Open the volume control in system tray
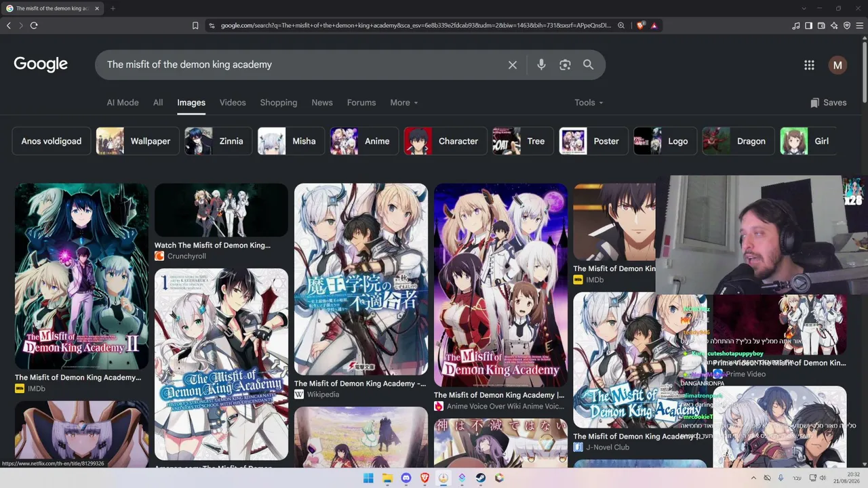The height and width of the screenshot is (488, 868). coord(823,478)
